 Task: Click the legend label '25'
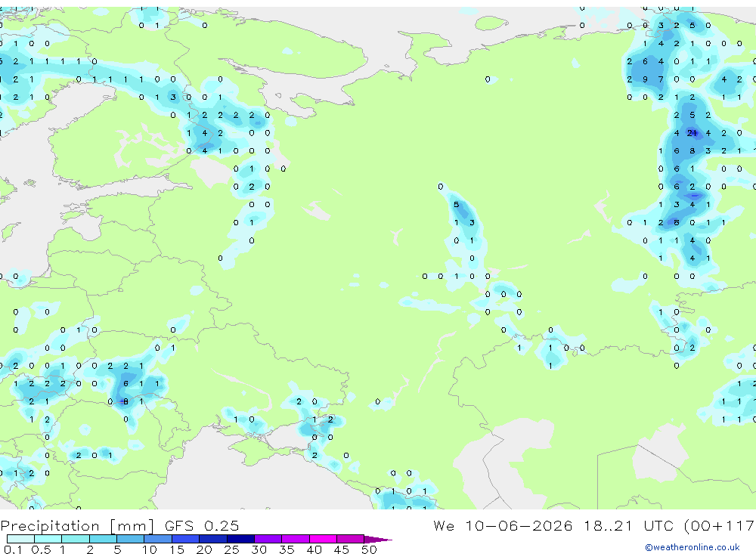[x=231, y=549]
